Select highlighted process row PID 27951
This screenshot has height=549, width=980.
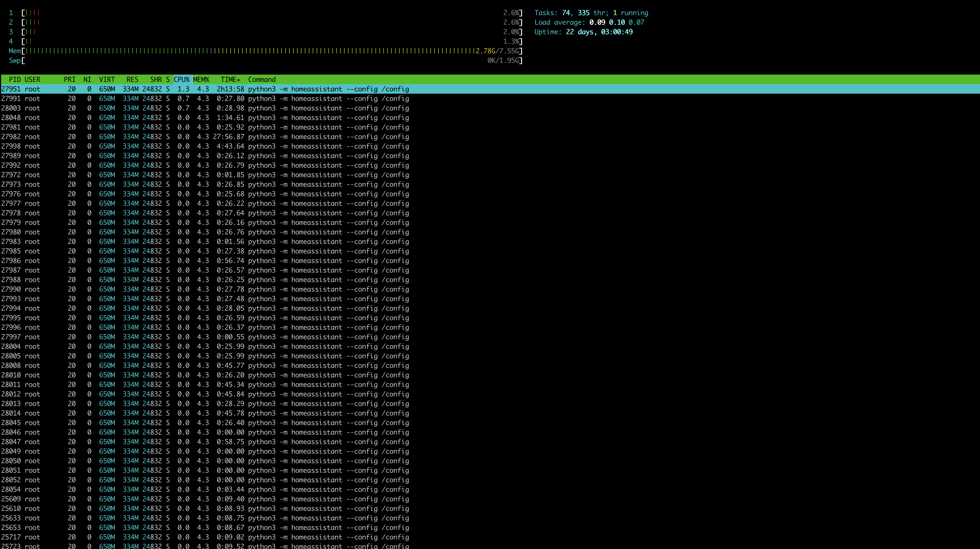click(205, 89)
